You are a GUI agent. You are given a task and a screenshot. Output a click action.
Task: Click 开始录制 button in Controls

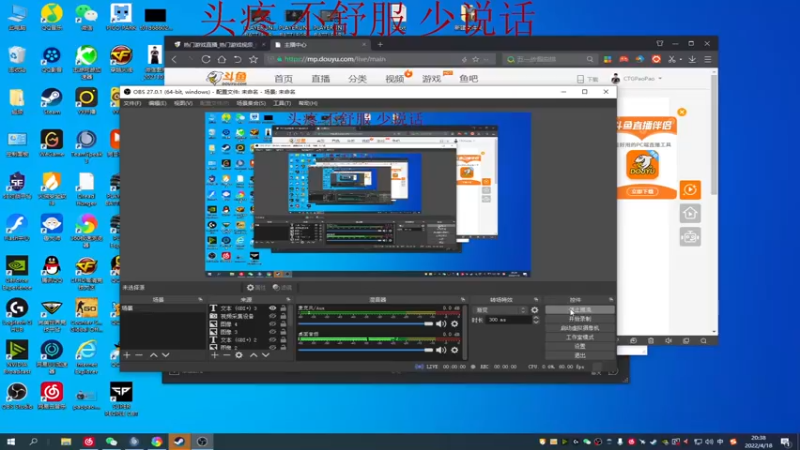tap(580, 319)
